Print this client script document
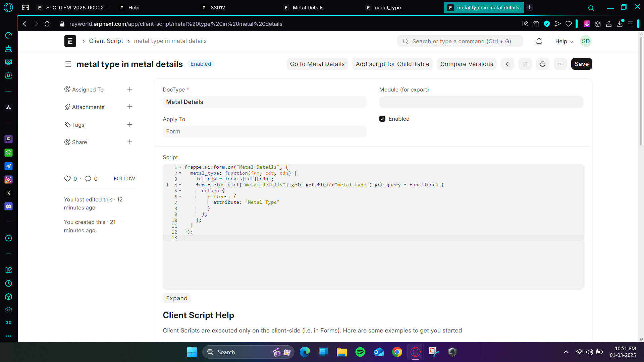Screen dimensions: 644x362 [x=542, y=64]
